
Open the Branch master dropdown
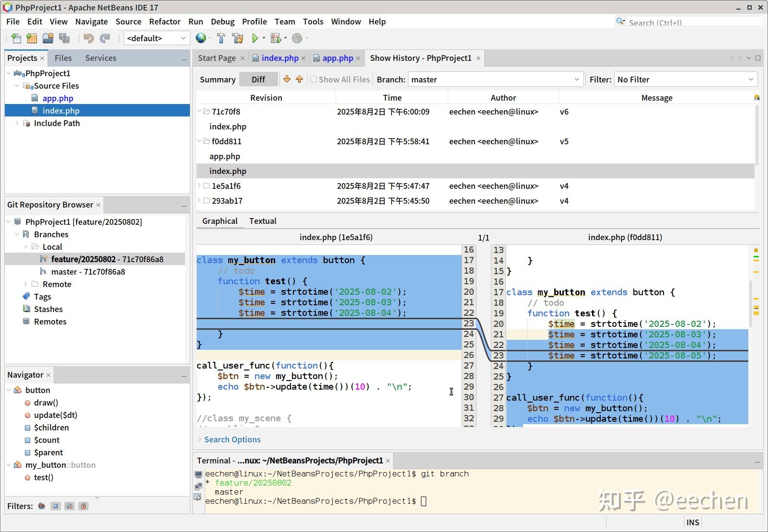[495, 80]
